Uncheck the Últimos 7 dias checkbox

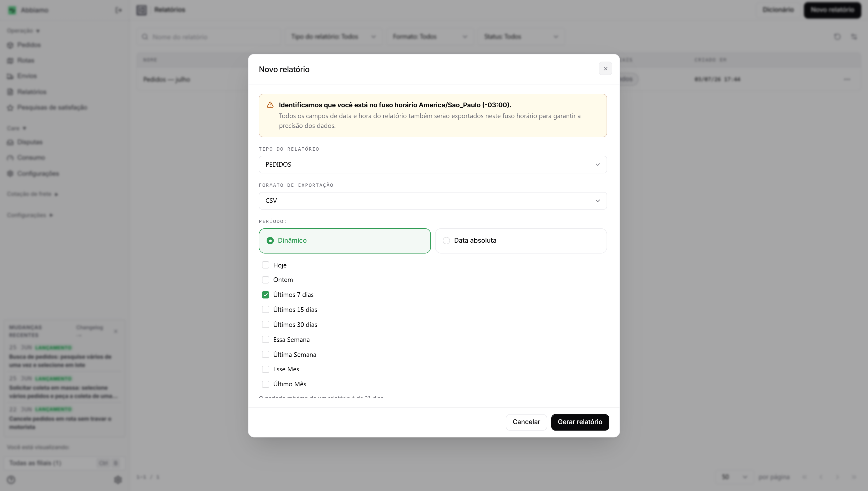(266, 295)
